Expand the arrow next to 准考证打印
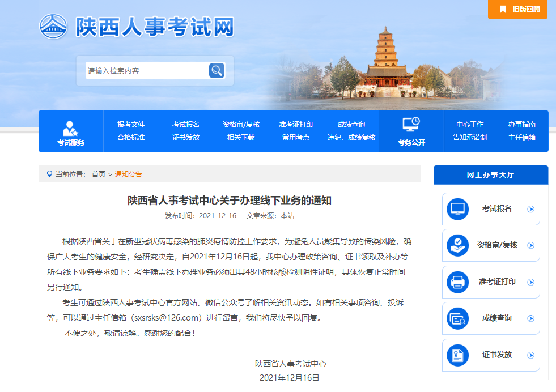The height and width of the screenshot is (392, 556). (x=530, y=282)
